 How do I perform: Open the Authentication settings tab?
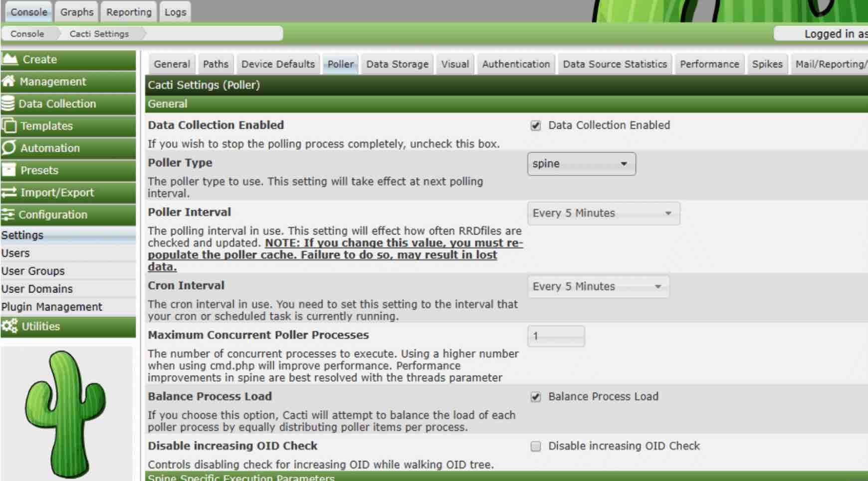click(x=516, y=64)
